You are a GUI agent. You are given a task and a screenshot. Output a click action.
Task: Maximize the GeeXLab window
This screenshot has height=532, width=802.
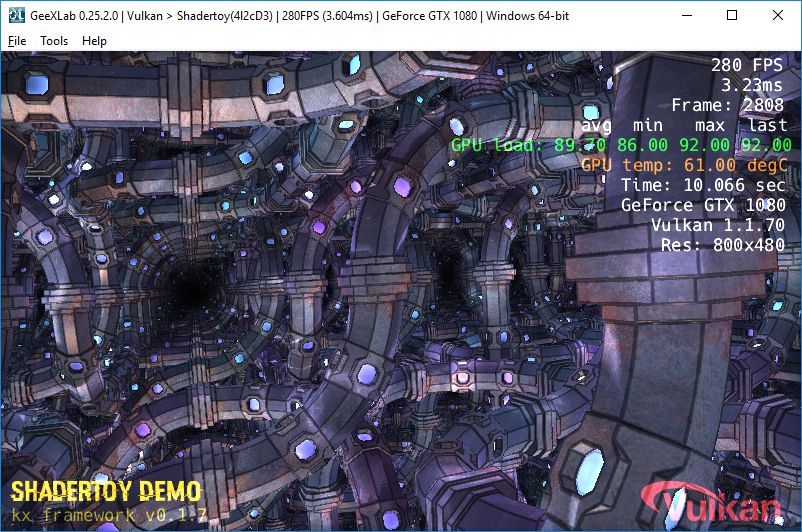tap(732, 15)
